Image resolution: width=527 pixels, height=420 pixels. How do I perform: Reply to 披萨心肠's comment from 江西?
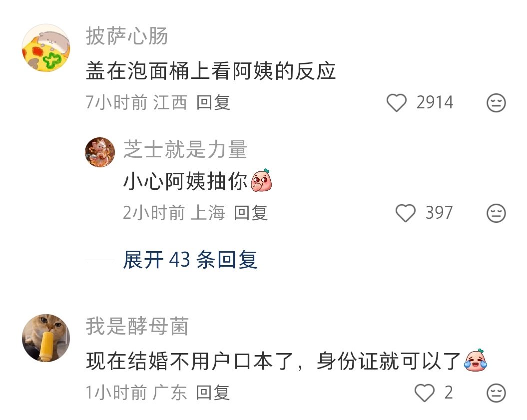213,102
